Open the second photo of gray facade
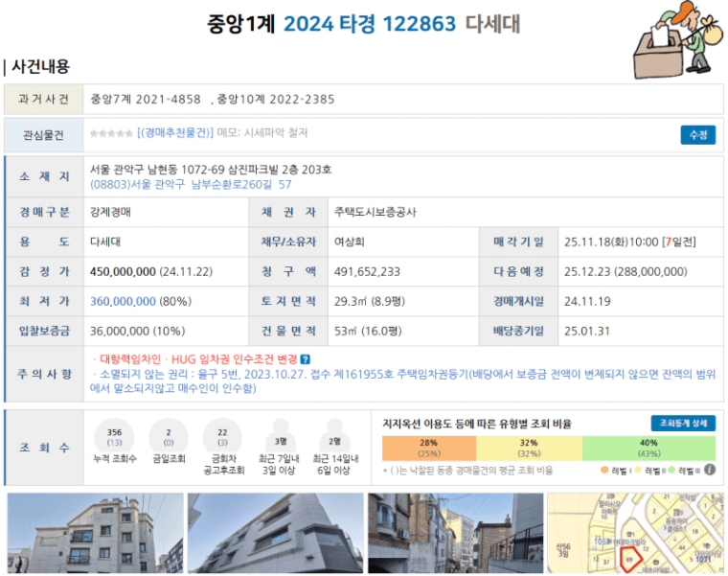Screen dimensions: 728x576 [275, 533]
